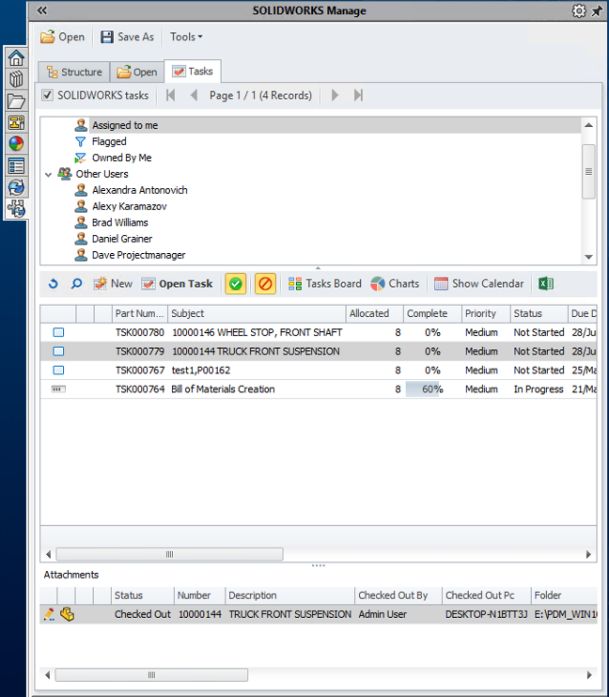This screenshot has height=697, width=609.
Task: Click user tree scroll-down arrow
Action: [x=589, y=257]
